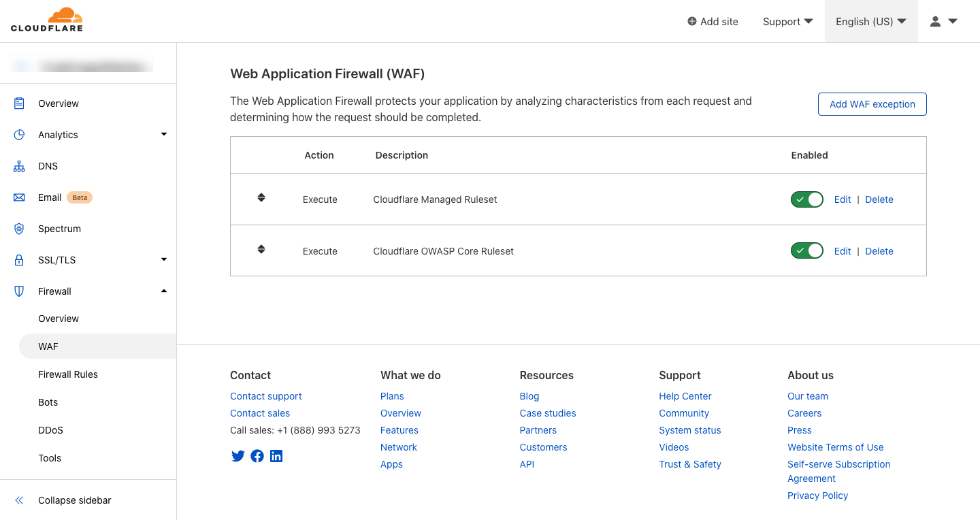
Task: Click the Firewall shield icon
Action: pos(19,291)
